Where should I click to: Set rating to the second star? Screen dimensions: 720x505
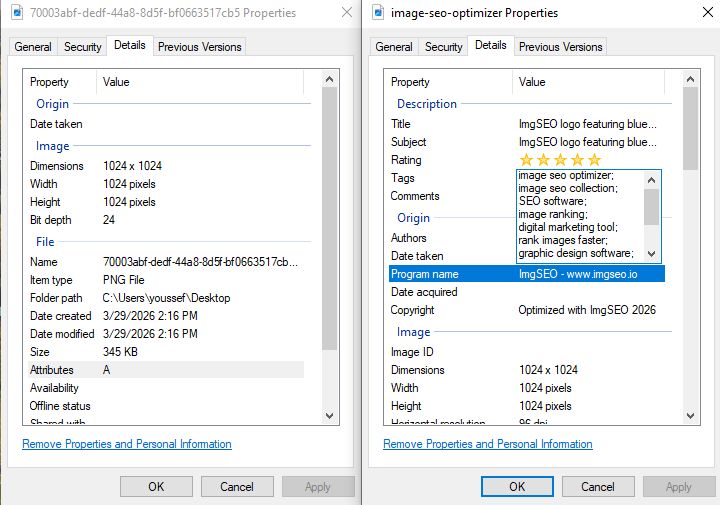543,160
